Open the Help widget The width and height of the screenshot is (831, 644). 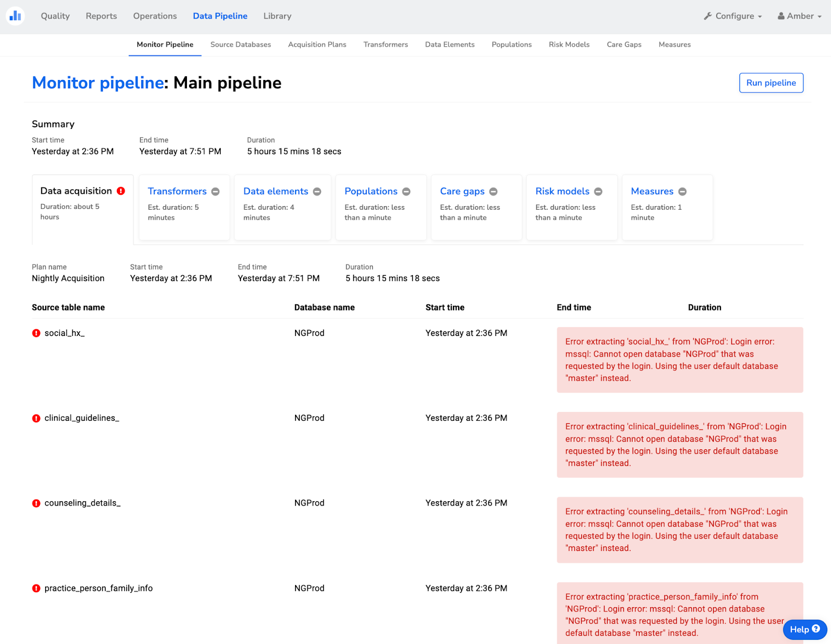tap(804, 629)
